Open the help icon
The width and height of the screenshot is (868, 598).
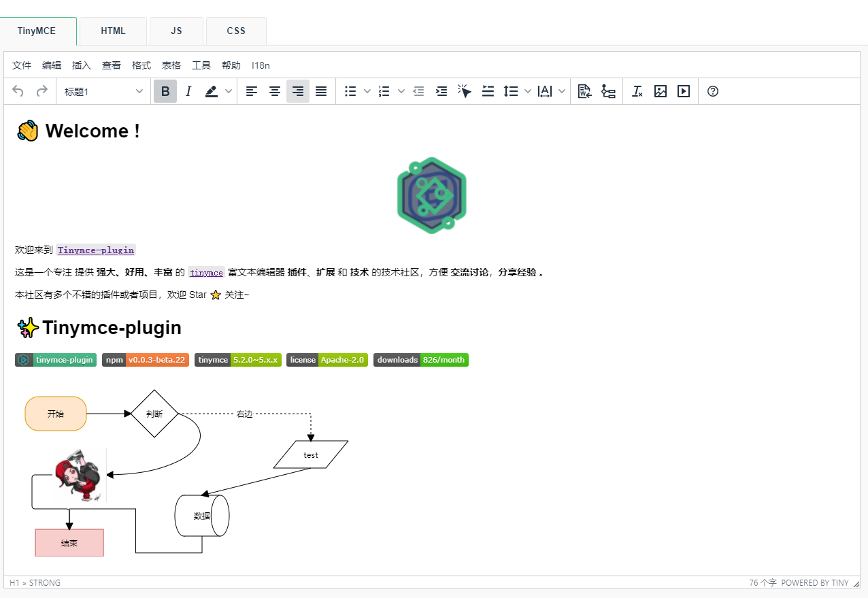tap(713, 91)
